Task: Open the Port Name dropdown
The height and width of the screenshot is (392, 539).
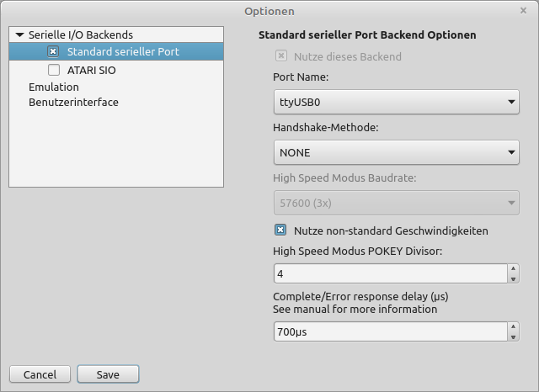Action: [396, 103]
